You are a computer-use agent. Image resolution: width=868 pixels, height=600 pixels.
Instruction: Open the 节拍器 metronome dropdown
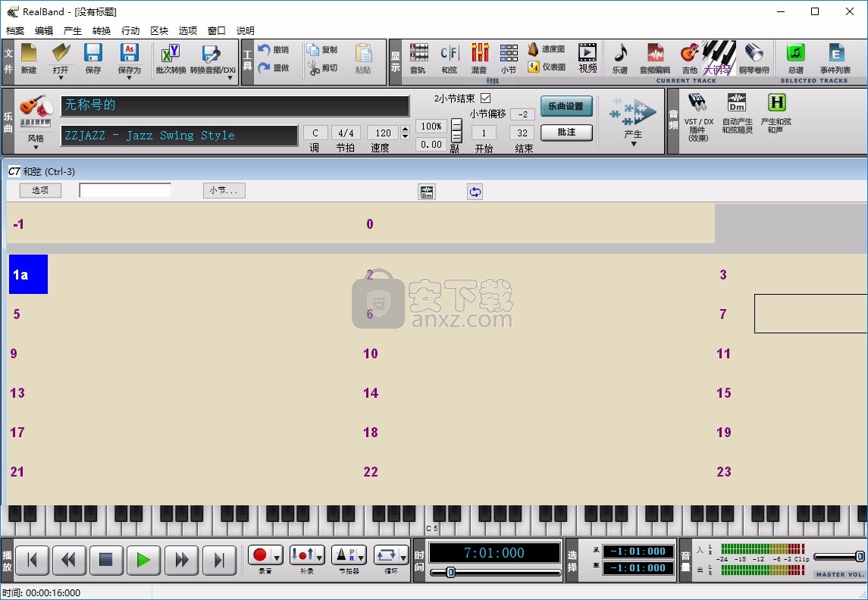[x=362, y=556]
